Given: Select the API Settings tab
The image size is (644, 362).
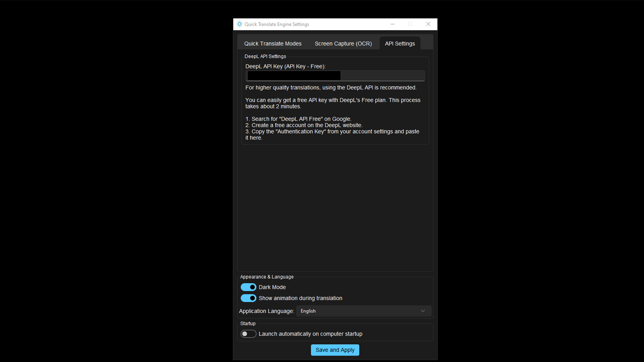Looking at the screenshot, I should tap(400, 44).
